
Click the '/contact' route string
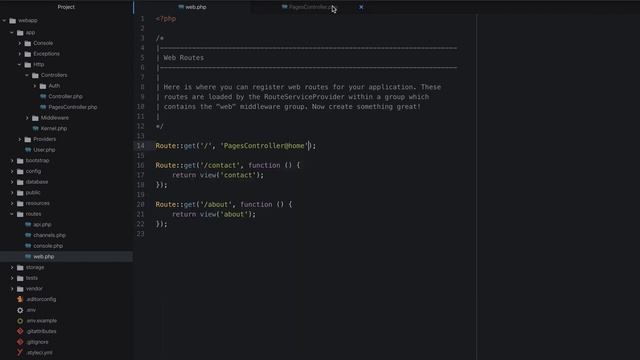[220, 165]
